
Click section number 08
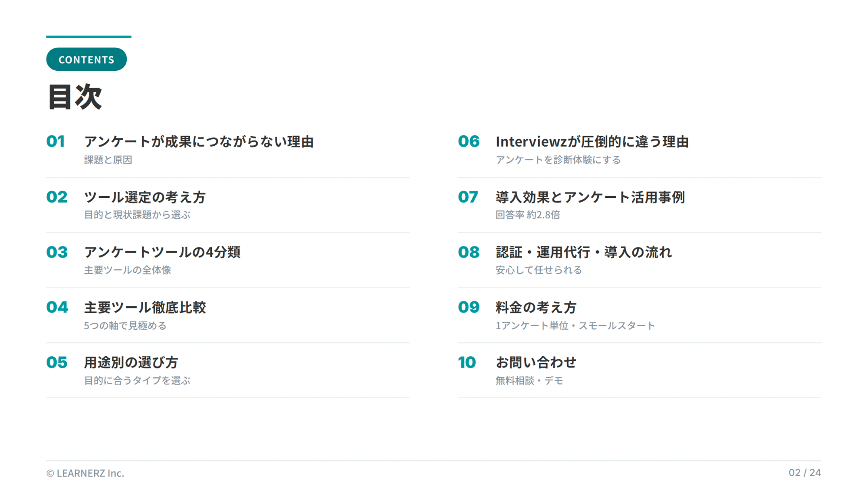coord(469,252)
